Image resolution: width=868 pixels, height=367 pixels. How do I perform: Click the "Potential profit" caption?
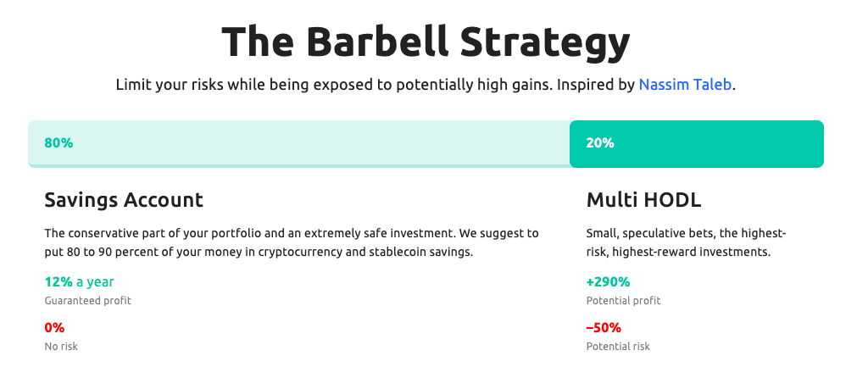[x=623, y=301]
